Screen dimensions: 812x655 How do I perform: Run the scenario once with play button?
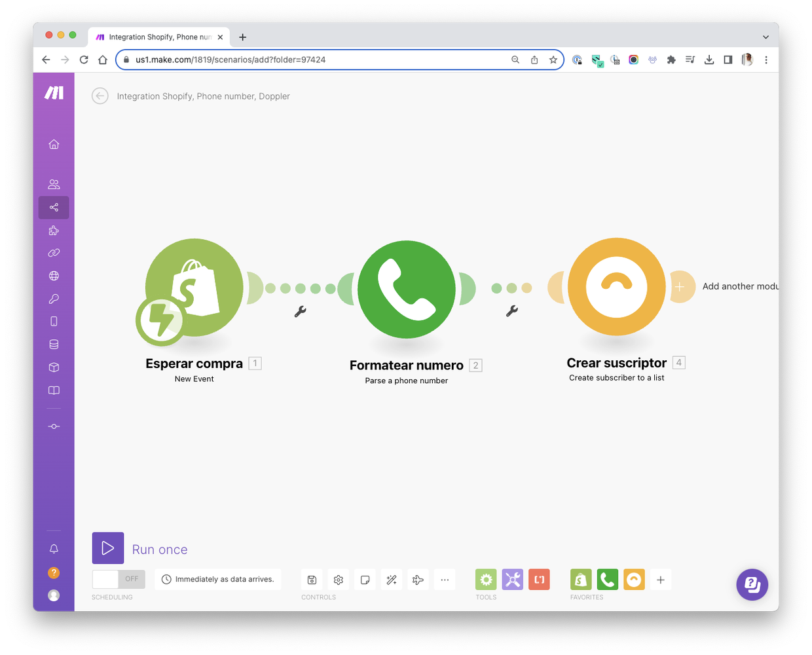point(108,548)
